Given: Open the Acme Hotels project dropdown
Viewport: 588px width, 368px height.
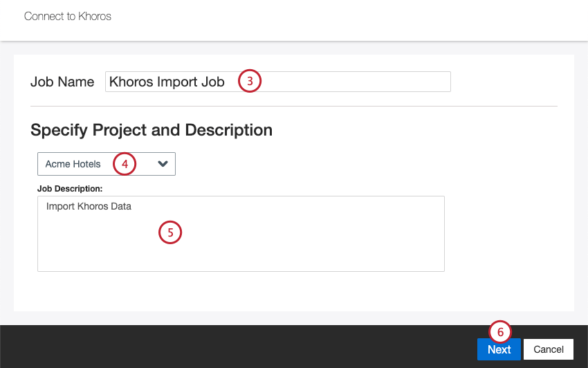Looking at the screenshot, I should (106, 164).
